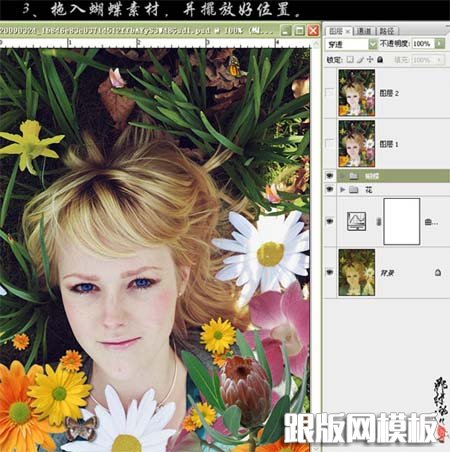Open the opacity slider arrow next to 100%
Image resolution: width=450 pixels, height=452 pixels.
tap(440, 44)
